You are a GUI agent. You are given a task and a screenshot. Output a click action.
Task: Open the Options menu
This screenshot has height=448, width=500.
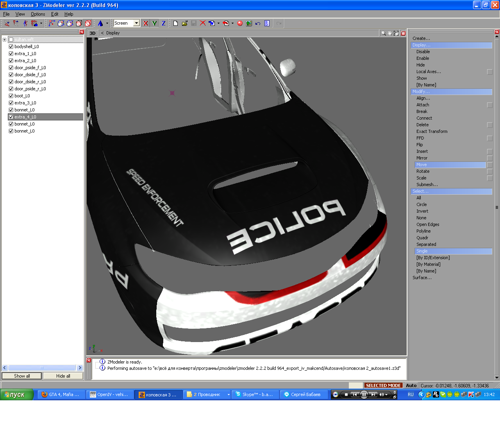pyautogui.click(x=38, y=14)
